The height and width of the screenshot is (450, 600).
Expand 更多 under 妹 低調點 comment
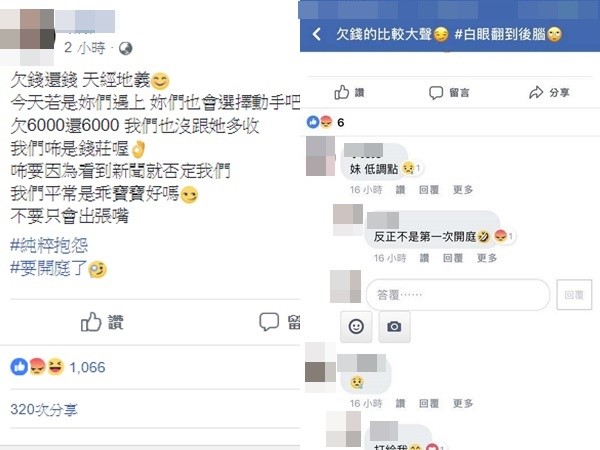(463, 189)
